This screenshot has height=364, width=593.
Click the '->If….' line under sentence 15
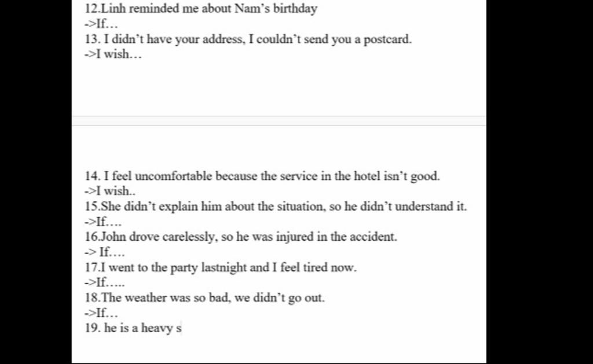(103, 222)
